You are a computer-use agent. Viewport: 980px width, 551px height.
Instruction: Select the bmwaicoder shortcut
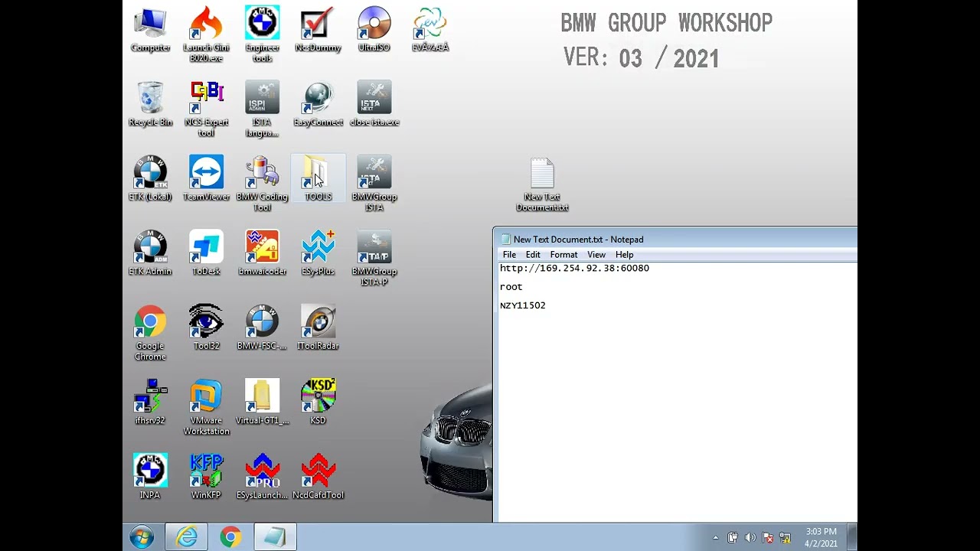262,253
